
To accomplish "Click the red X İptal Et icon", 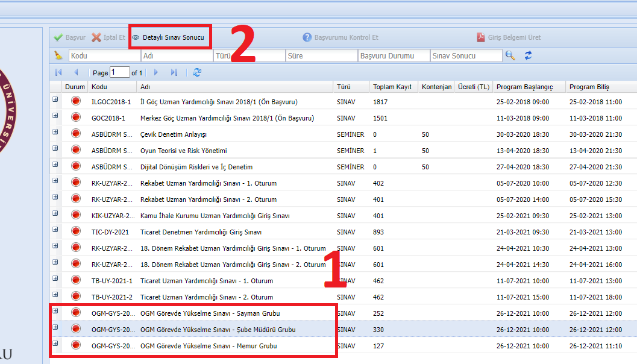I will (96, 37).
